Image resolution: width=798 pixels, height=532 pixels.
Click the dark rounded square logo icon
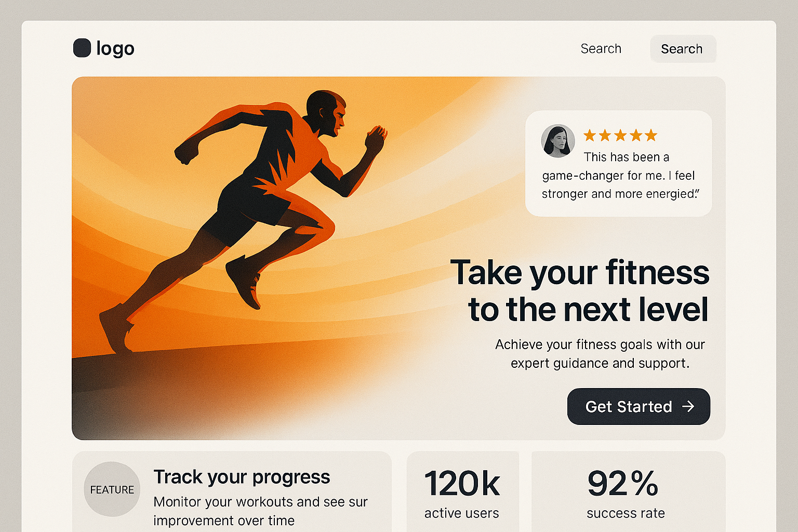[x=82, y=48]
